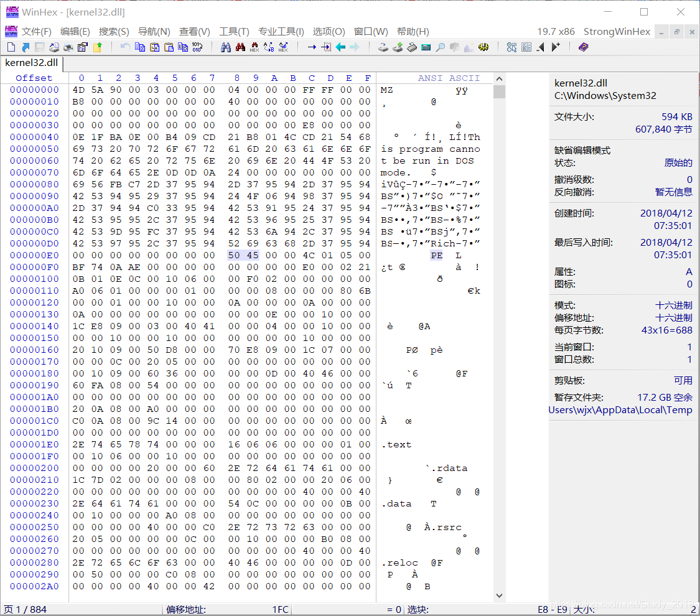Image resolution: width=700 pixels, height=616 pixels.
Task: Open the 文件(F) menu
Action: 37,31
